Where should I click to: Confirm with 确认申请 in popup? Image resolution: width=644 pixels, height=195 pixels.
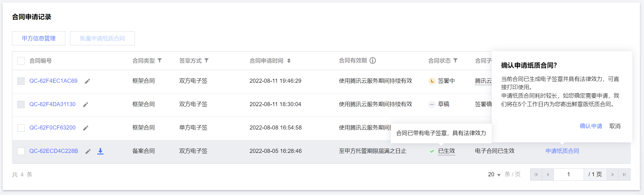click(x=591, y=126)
